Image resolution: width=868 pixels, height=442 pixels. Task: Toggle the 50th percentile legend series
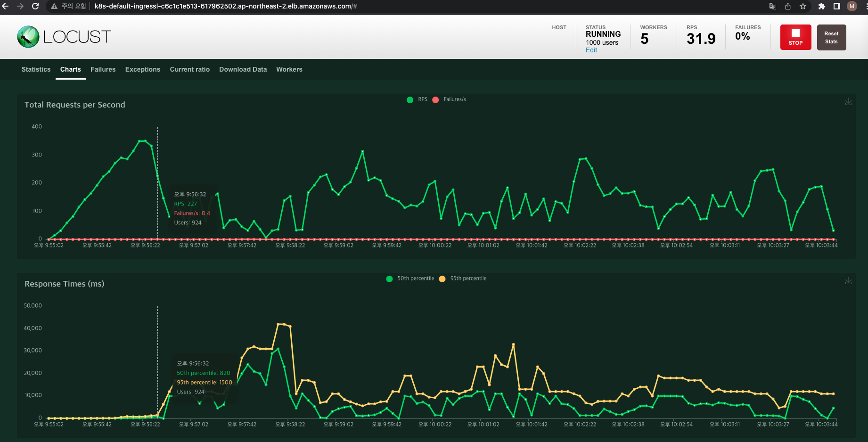point(410,278)
